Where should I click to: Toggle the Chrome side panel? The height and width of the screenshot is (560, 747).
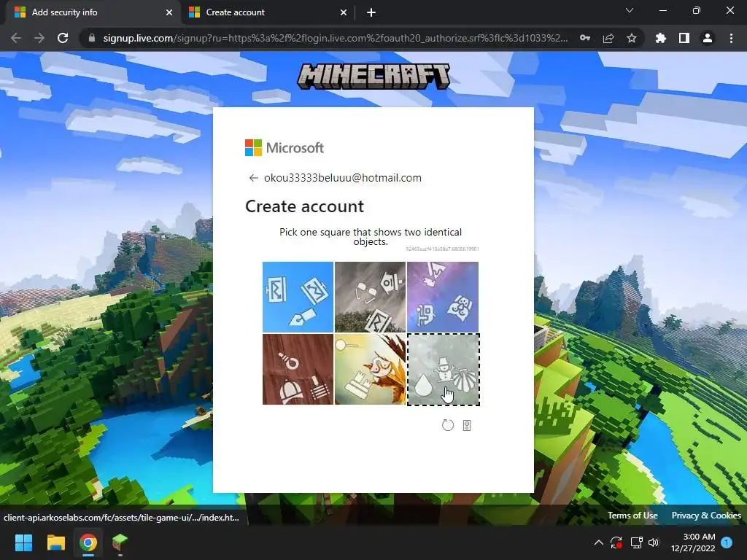pos(684,38)
